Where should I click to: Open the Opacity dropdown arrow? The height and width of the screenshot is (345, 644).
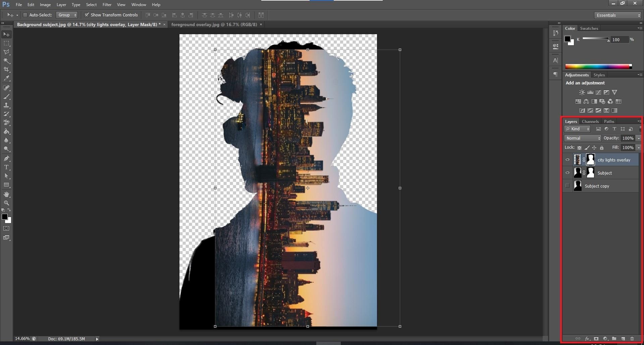(x=638, y=138)
